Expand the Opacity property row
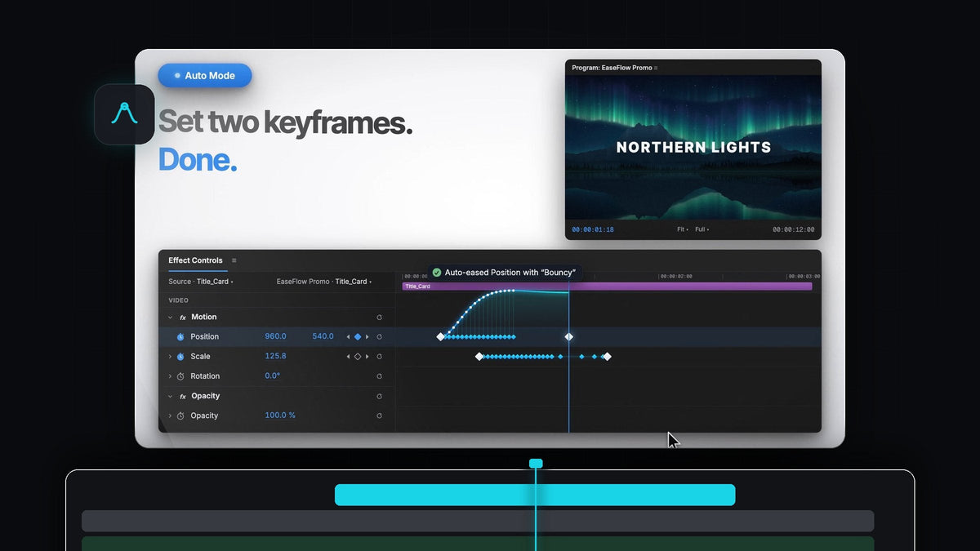The width and height of the screenshot is (980, 551). coord(170,415)
